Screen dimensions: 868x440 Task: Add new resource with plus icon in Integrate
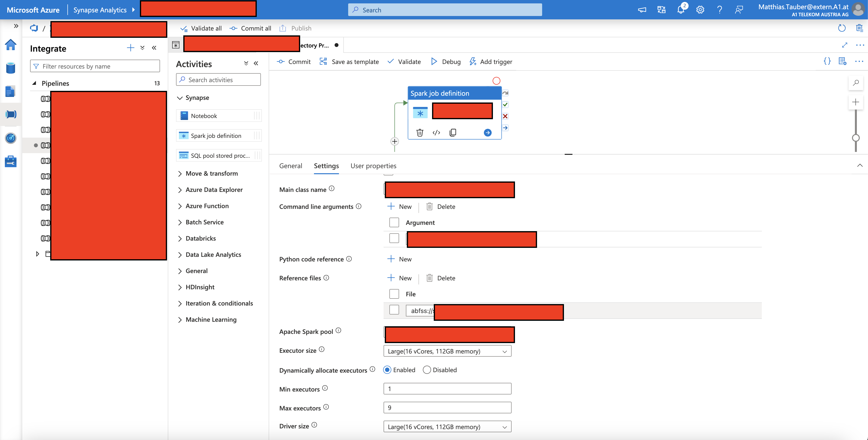[130, 48]
